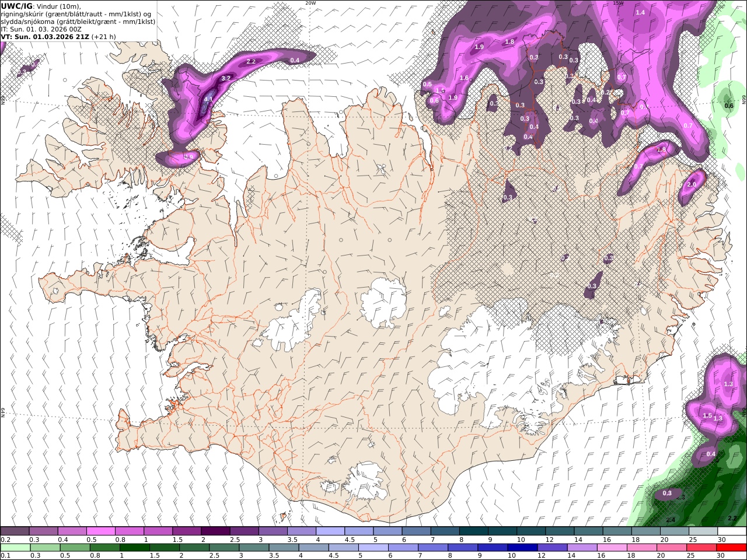
Task: Click the bright red swatch after 30
Action: (x=731, y=547)
